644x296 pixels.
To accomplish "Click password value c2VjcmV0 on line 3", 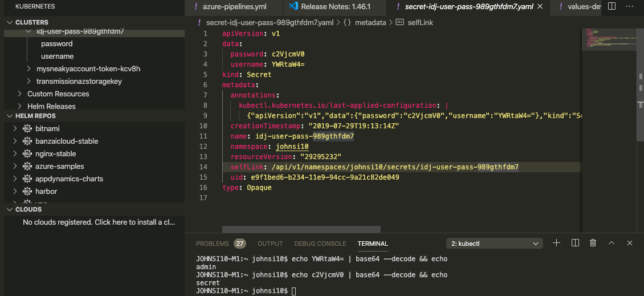I will [288, 54].
